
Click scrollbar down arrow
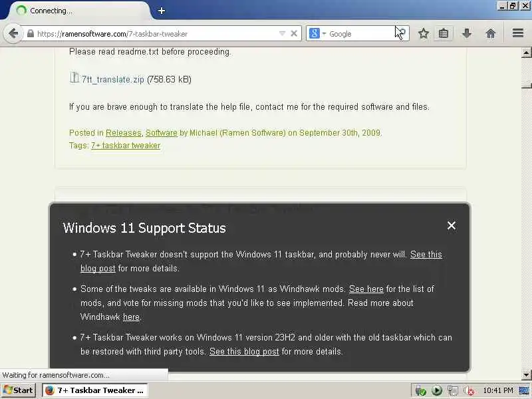click(526, 375)
